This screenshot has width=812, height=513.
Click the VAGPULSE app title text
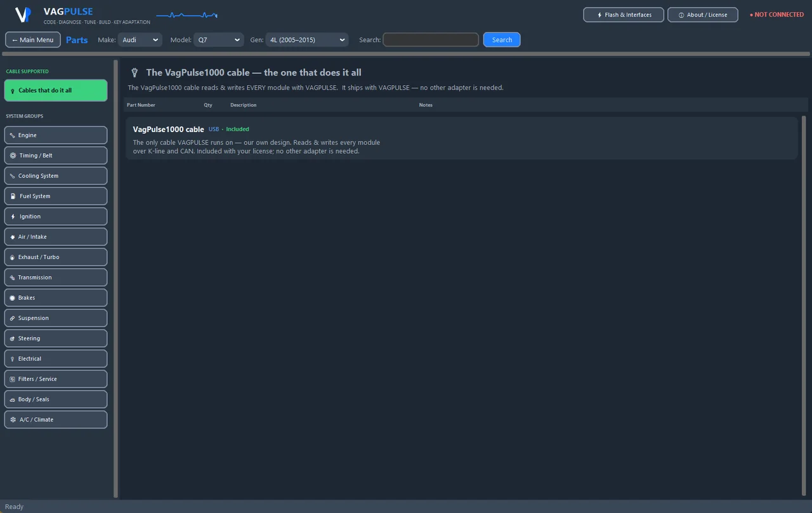[x=68, y=11]
